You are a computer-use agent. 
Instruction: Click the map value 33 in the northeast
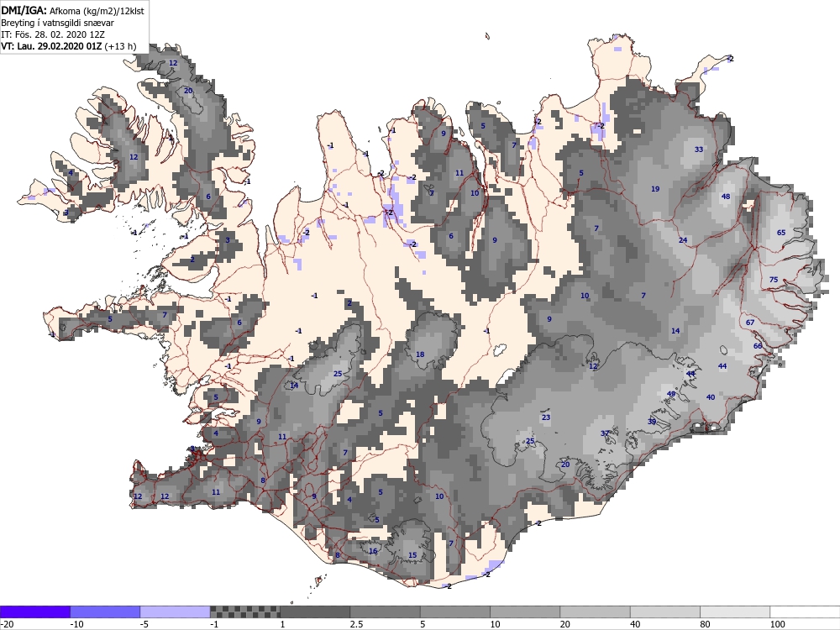click(699, 150)
